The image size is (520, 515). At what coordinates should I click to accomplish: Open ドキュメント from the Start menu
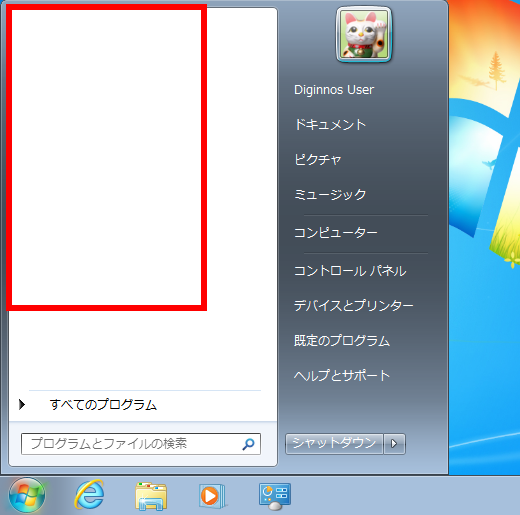pos(330,125)
